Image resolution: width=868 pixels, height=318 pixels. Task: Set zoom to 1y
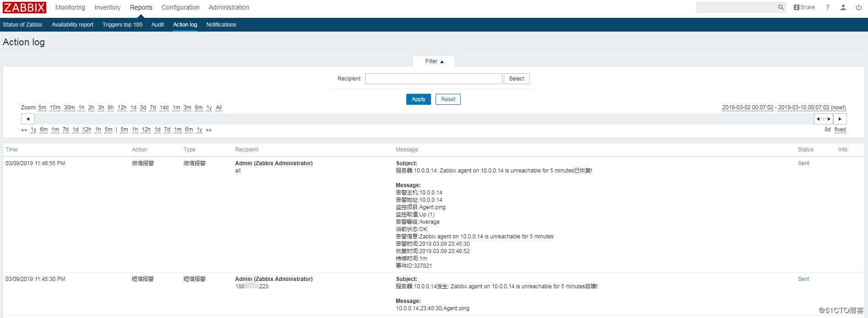point(209,108)
